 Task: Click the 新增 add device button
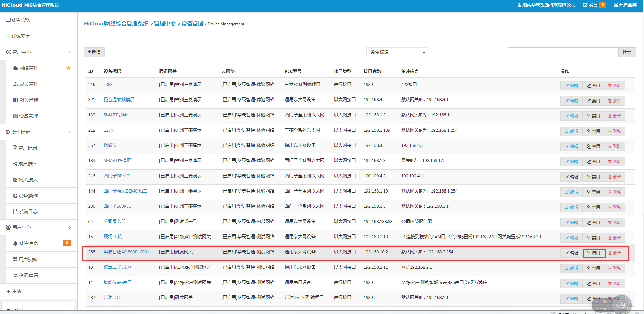pos(94,52)
